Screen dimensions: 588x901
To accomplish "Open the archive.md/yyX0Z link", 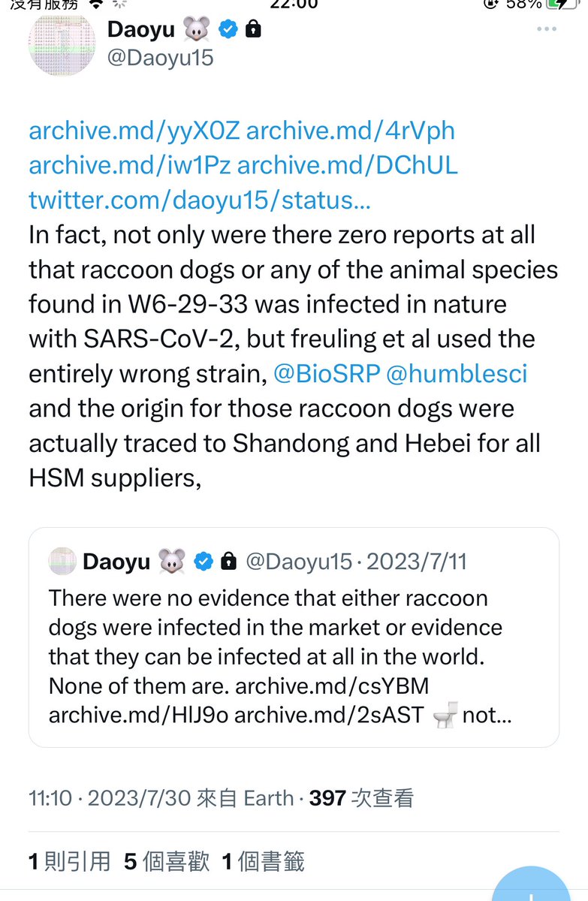I will point(134,131).
